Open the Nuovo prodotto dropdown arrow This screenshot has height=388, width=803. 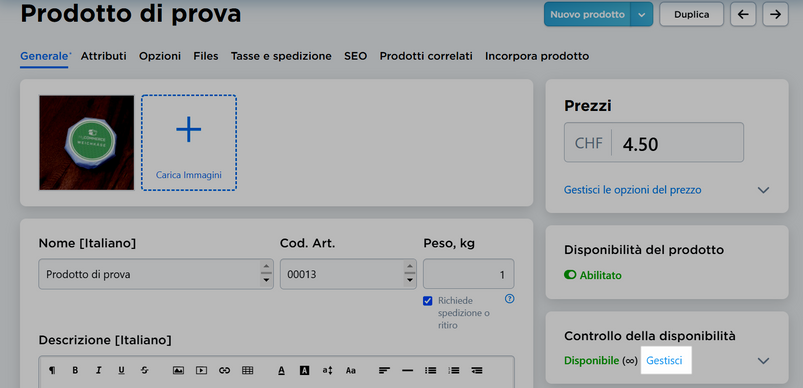[x=642, y=14]
